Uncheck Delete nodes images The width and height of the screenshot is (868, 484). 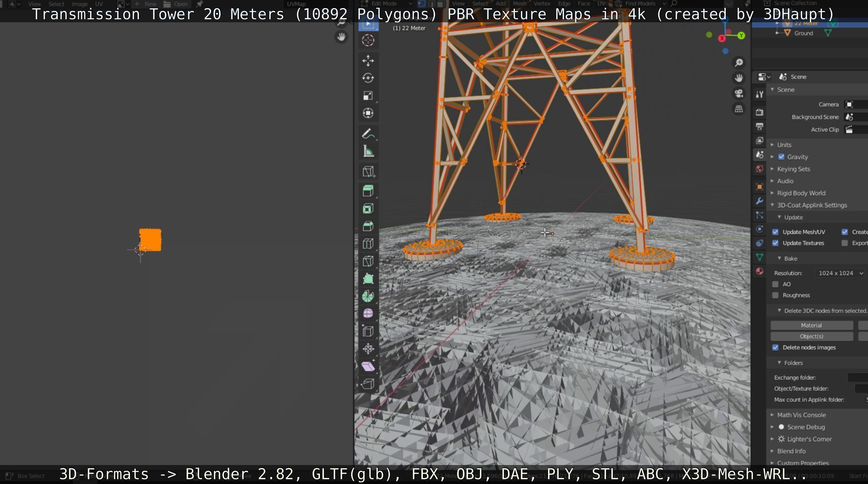pos(775,347)
